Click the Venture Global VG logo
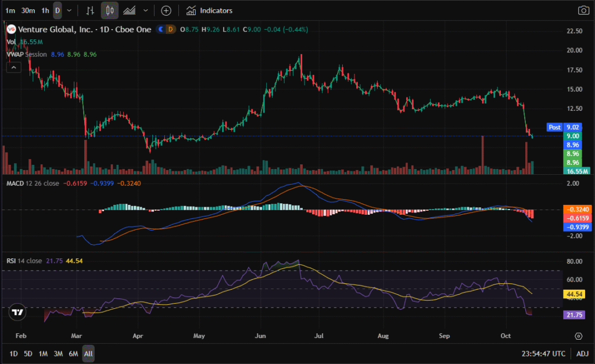This screenshot has height=364, width=595. coord(11,29)
